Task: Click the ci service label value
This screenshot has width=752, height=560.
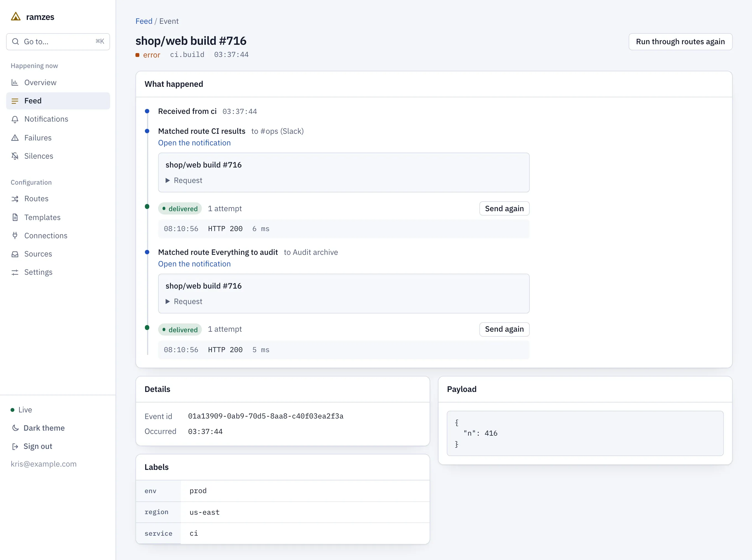Action: pyautogui.click(x=194, y=533)
